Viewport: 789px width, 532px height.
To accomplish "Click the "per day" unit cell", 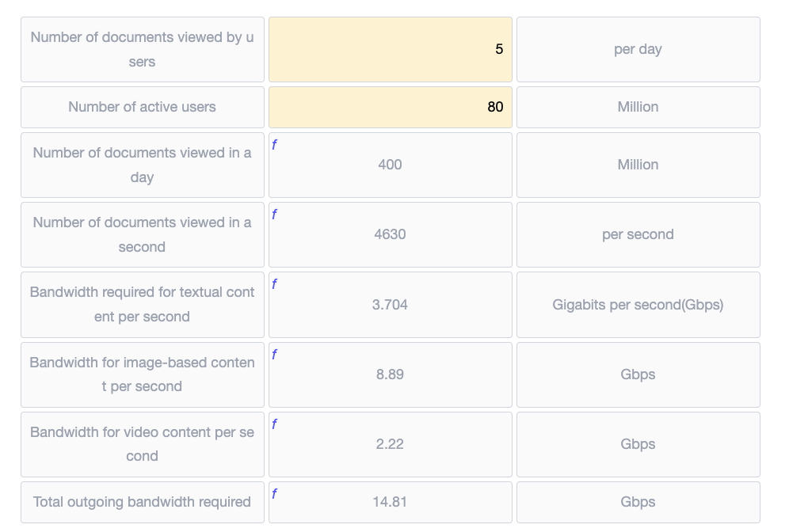I will coord(638,49).
